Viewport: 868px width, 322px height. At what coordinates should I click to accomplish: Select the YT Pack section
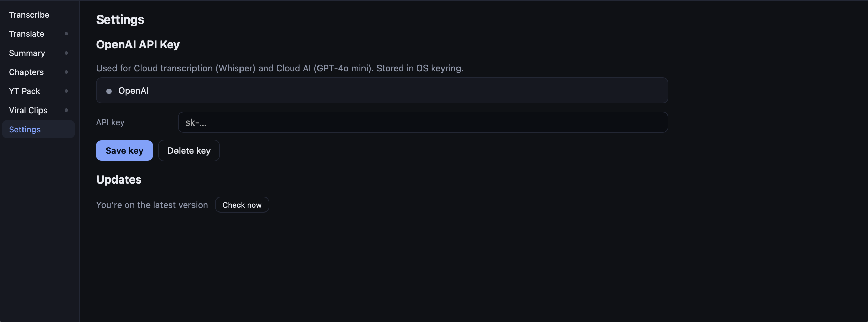click(24, 91)
